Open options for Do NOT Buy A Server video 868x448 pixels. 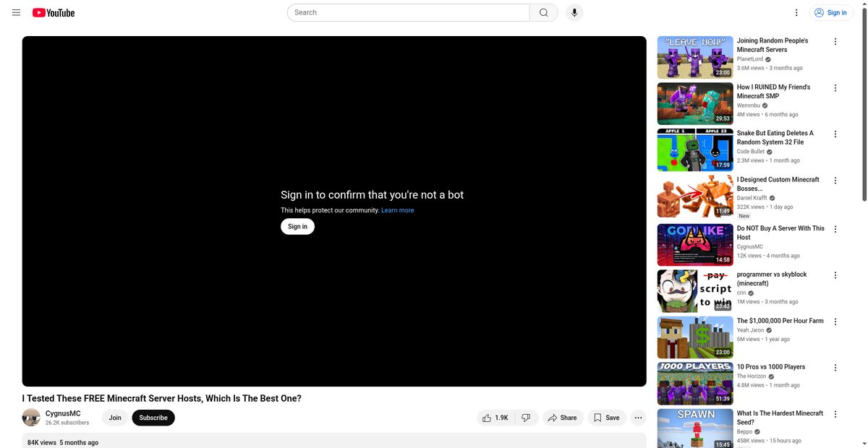835,229
